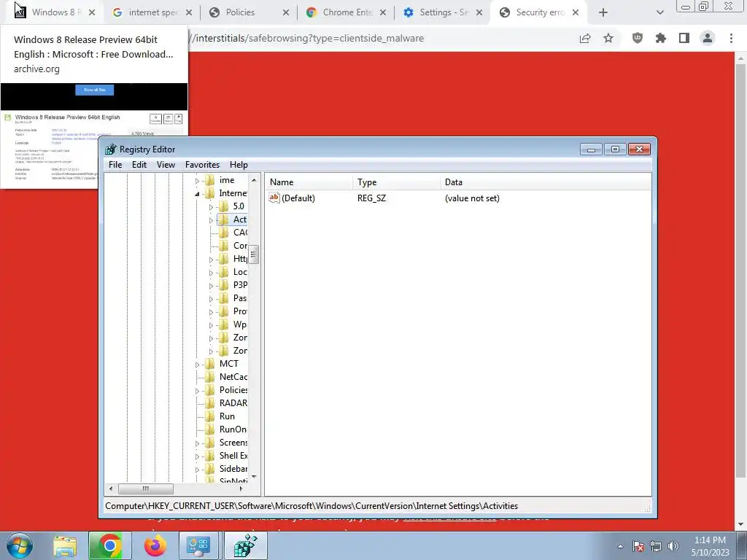Open the volume speaker tray icon
Image resolution: width=747 pixels, height=560 pixels.
(673, 546)
